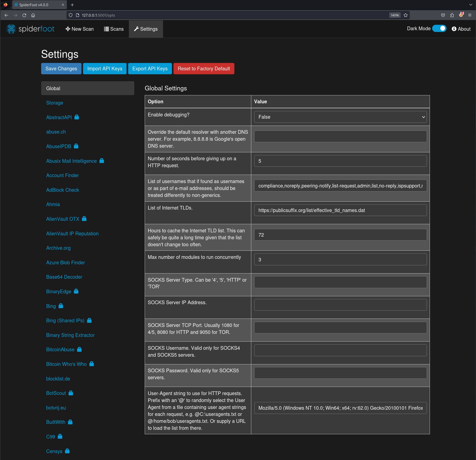The height and width of the screenshot is (460, 476).
Task: Click the SOCKS Server IP Address field
Action: 340,305
